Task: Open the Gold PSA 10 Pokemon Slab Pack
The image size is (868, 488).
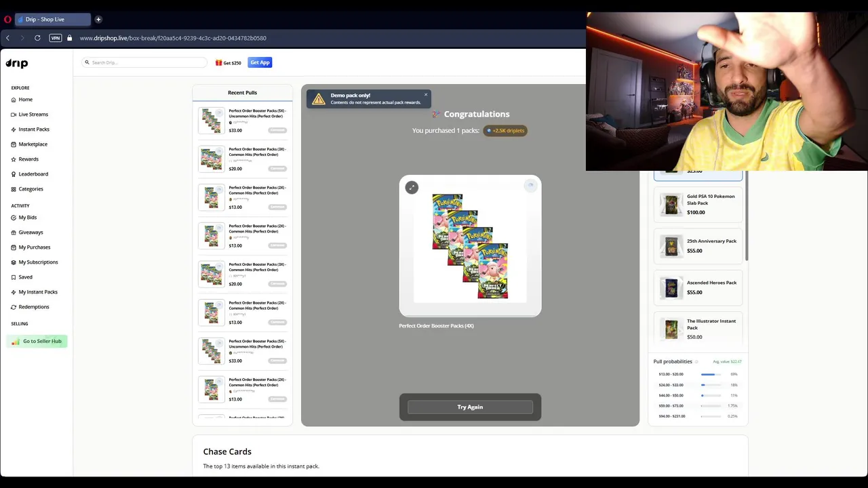Action: (698, 204)
